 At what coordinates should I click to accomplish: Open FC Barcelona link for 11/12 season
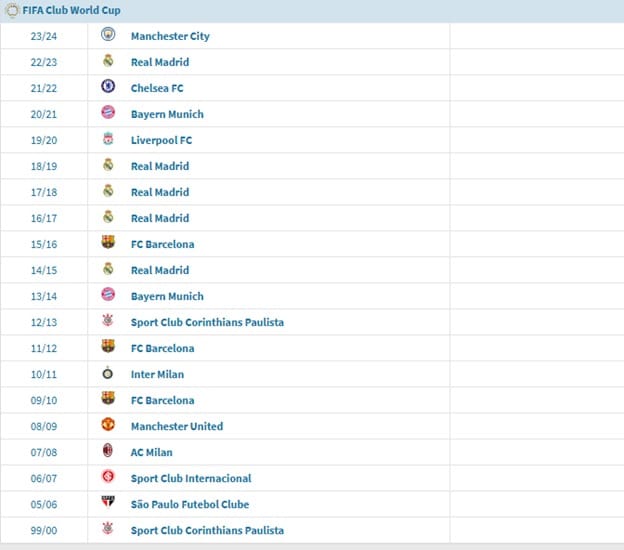click(x=162, y=348)
